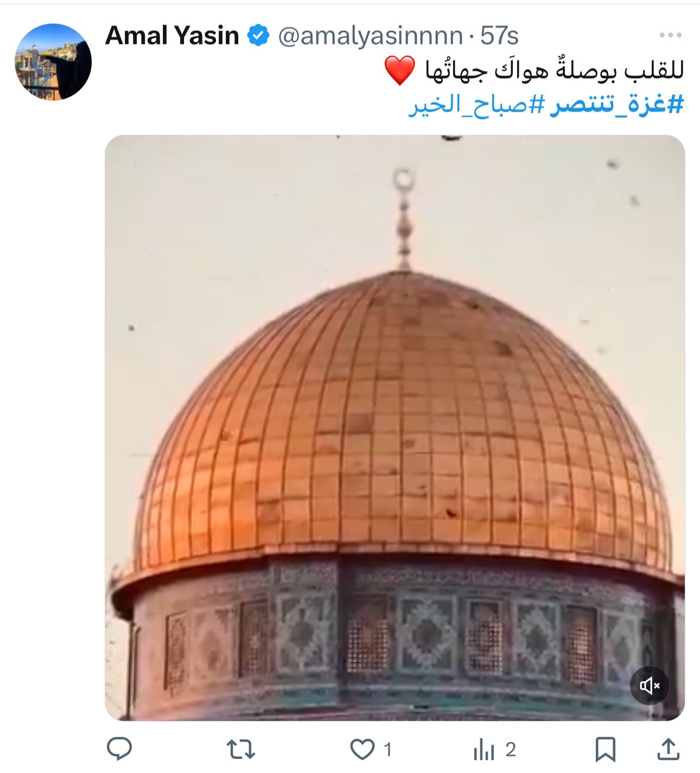This screenshot has height=773, width=700.
Task: Play the golden dome video
Action: pyautogui.click(x=394, y=427)
